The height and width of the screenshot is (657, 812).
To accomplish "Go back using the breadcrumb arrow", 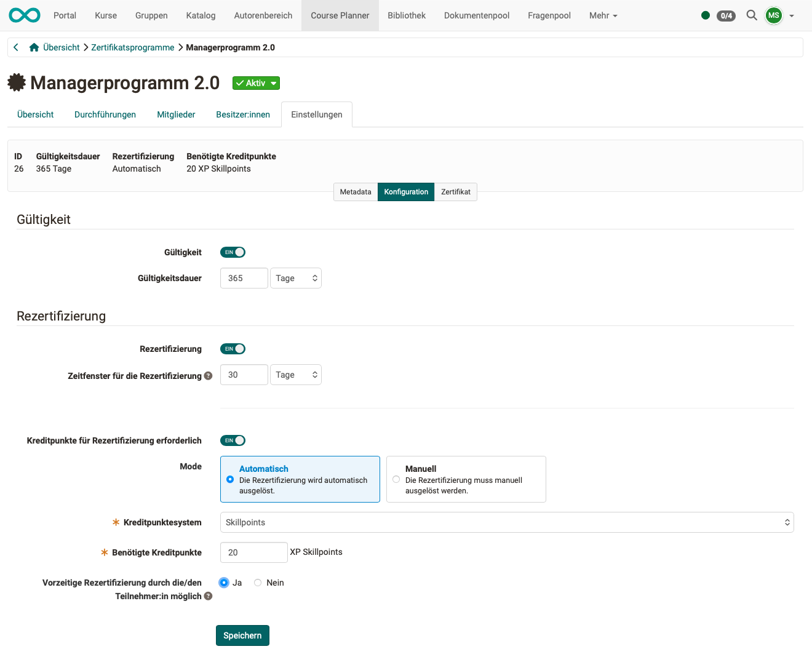I will pos(15,47).
